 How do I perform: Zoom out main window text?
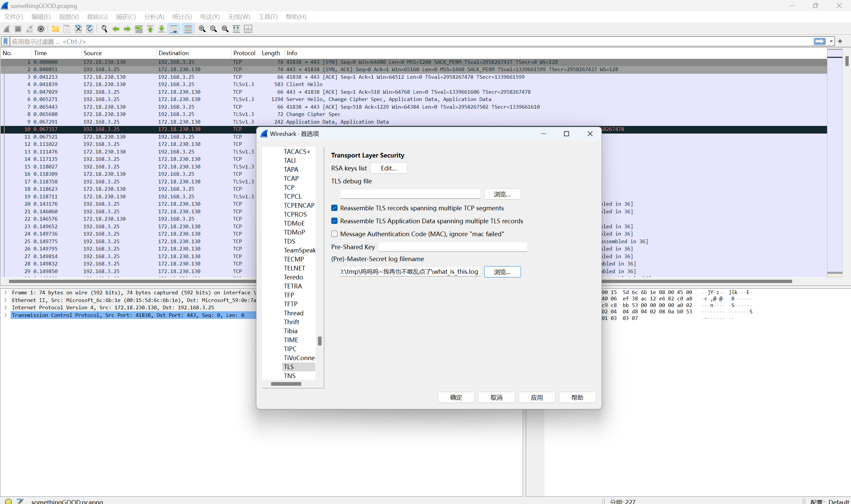[213, 29]
